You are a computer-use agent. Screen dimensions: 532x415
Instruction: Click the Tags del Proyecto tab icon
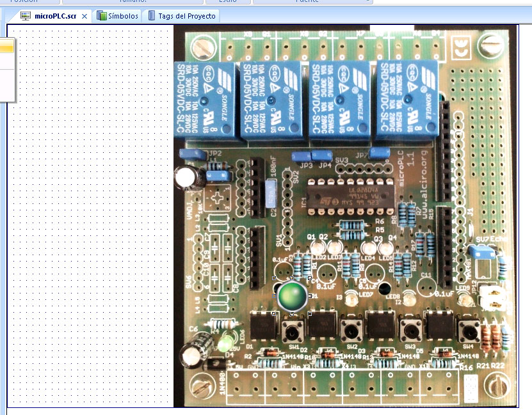152,15
